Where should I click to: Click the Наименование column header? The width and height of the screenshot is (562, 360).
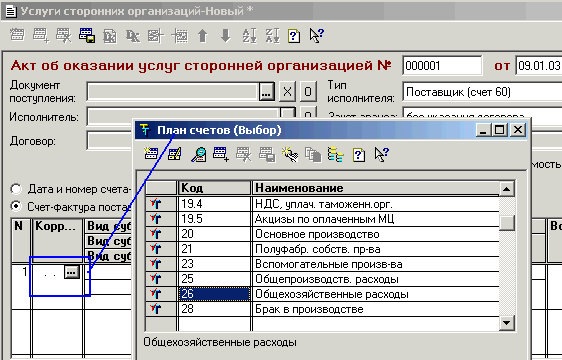point(376,188)
